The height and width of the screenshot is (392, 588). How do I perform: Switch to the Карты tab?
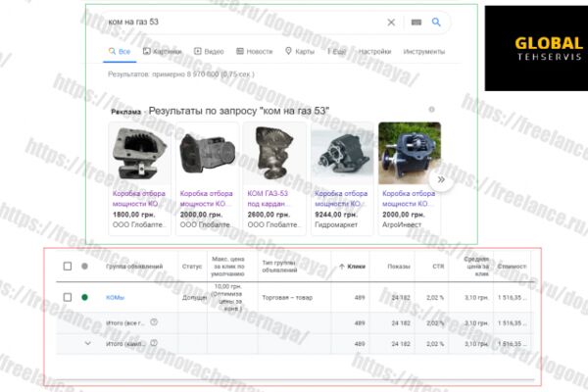pos(300,51)
